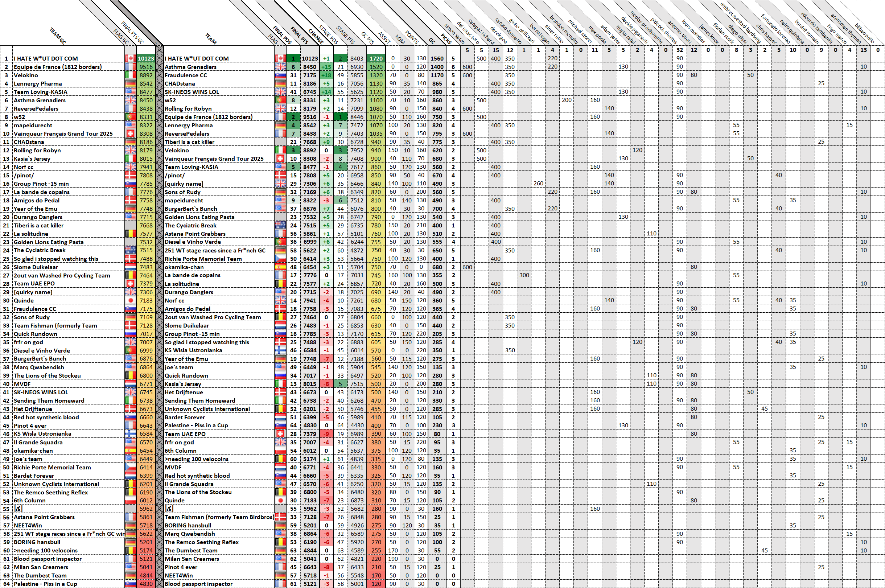Image resolution: width=885 pixels, height=588 pixels.
Task: Click Czech flag beside left-table Richie Porte Memorial Team
Action: tap(130, 467)
